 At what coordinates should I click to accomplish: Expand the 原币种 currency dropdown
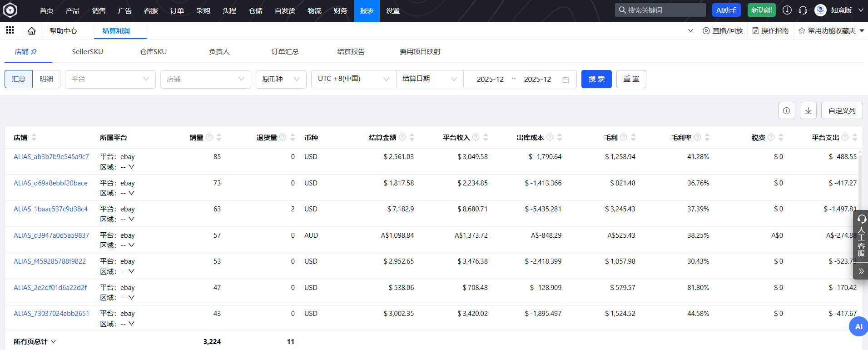point(281,79)
